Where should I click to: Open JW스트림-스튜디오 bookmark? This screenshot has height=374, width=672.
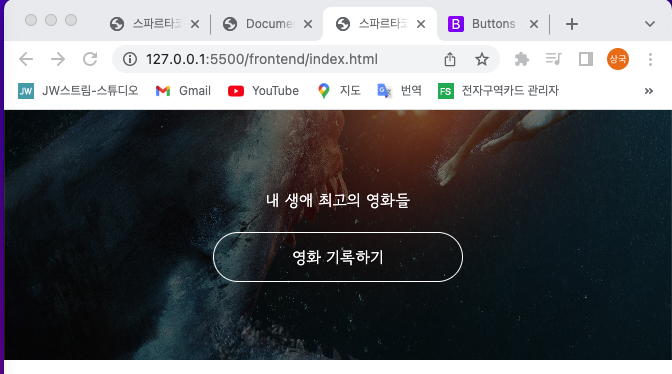pos(78,91)
